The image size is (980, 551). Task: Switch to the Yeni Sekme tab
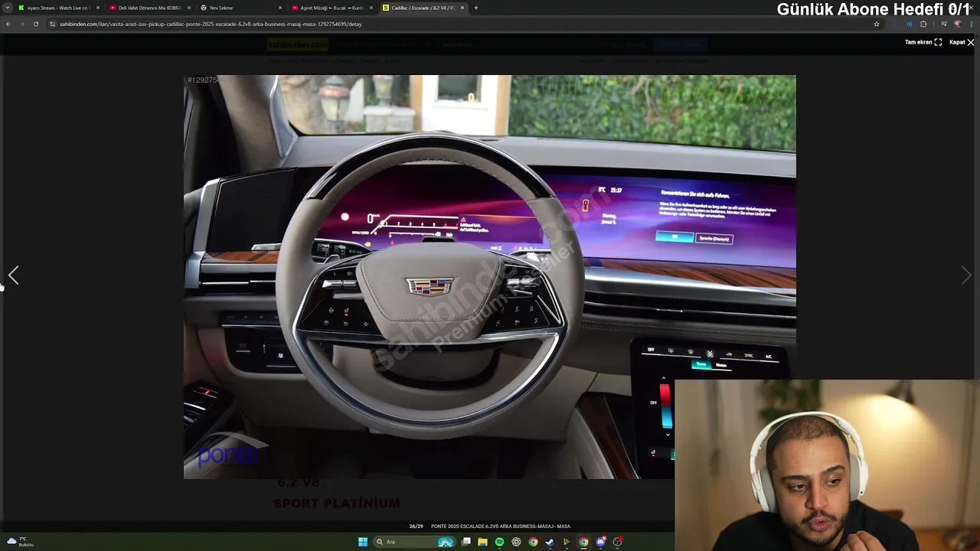pos(240,8)
